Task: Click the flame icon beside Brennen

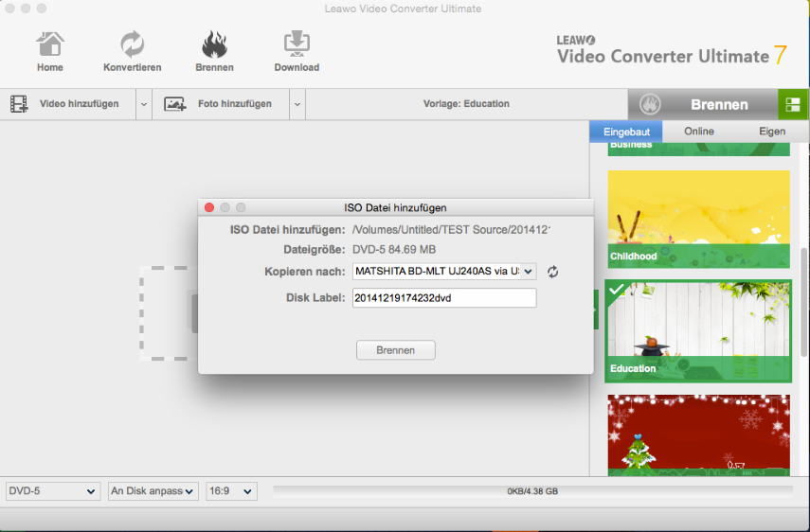Action: (x=650, y=104)
